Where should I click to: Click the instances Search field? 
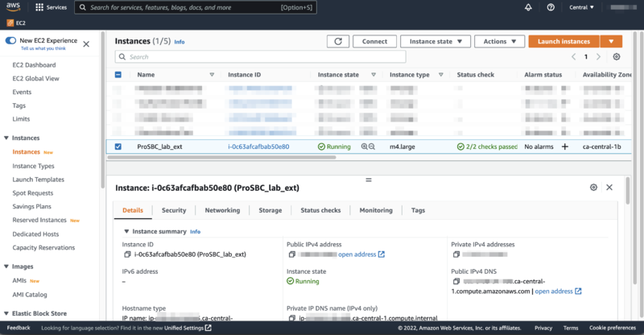click(260, 56)
